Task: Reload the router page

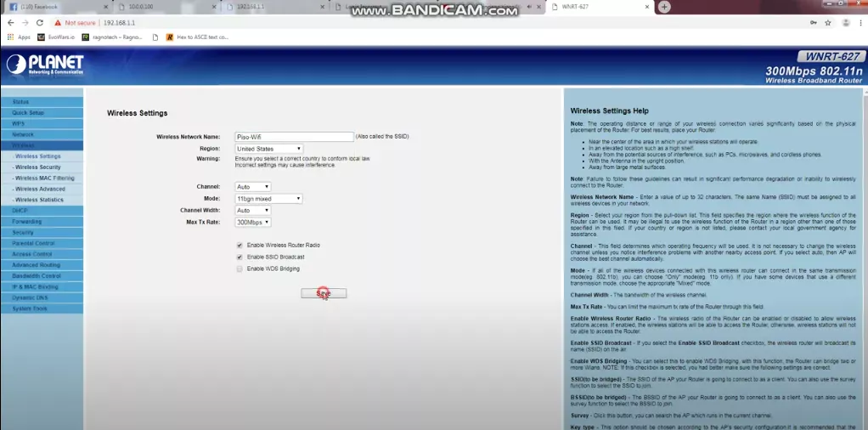Action: (x=42, y=23)
